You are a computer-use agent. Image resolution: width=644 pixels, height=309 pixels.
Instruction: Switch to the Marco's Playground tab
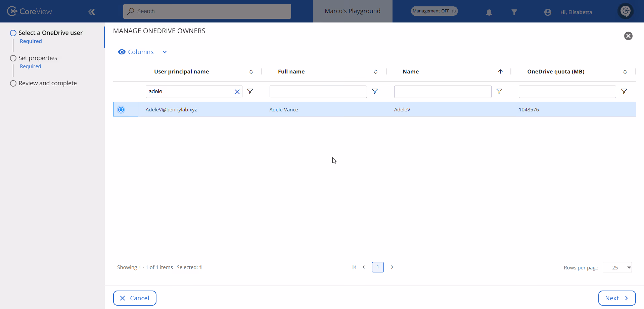(x=352, y=11)
